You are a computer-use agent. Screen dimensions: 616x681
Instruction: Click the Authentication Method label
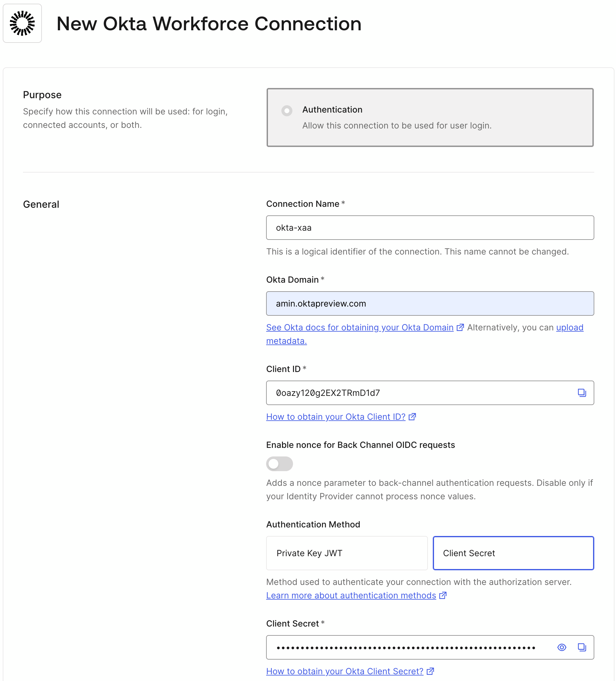point(313,524)
